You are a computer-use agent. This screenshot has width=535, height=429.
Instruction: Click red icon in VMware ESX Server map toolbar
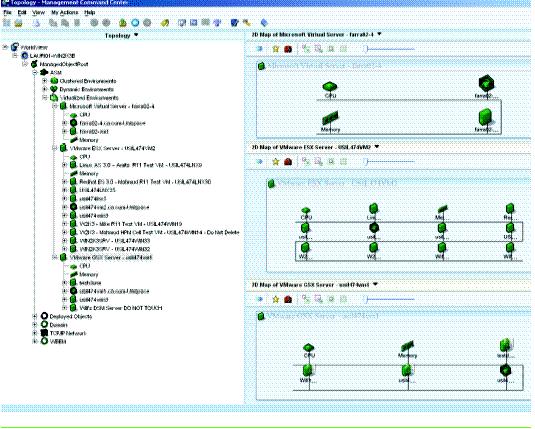pyautogui.click(x=288, y=162)
